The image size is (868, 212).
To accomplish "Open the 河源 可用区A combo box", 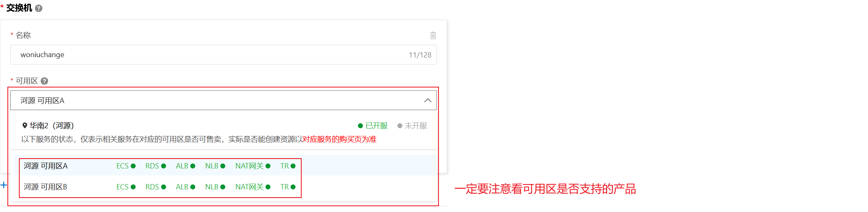I will 224,100.
